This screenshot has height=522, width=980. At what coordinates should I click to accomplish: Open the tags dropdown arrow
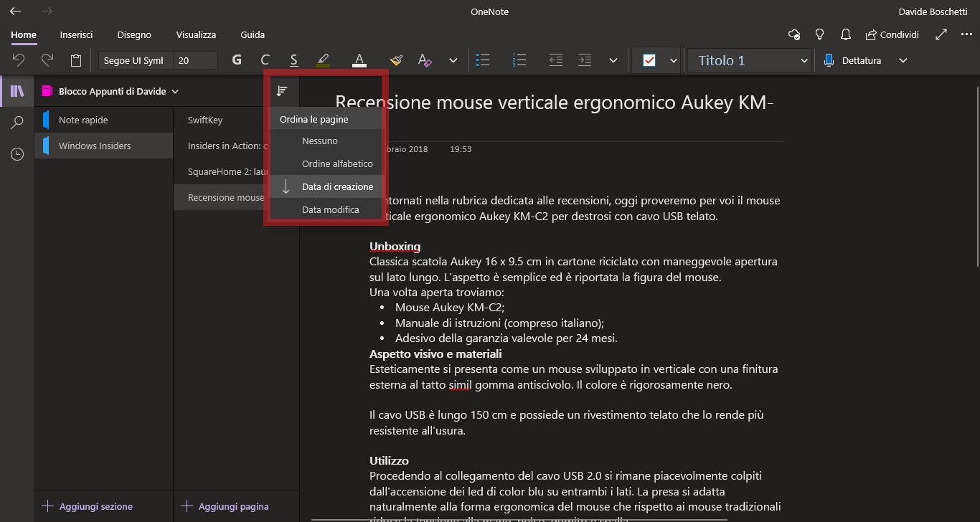[674, 60]
